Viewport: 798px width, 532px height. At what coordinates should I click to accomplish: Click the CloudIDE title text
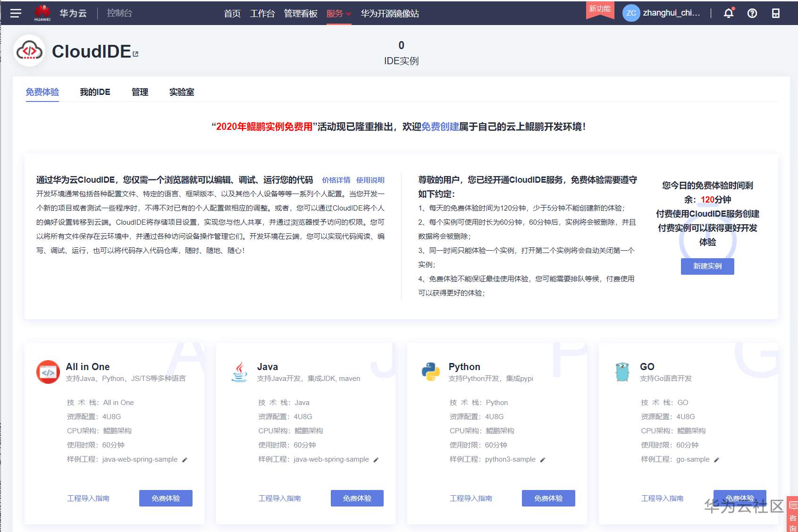92,51
